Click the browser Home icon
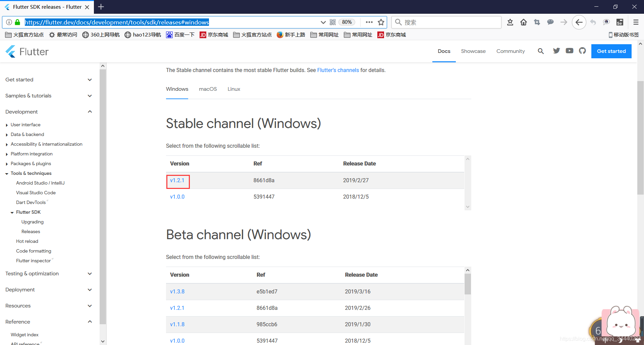Screen dimensions: 644x345 tap(524, 22)
